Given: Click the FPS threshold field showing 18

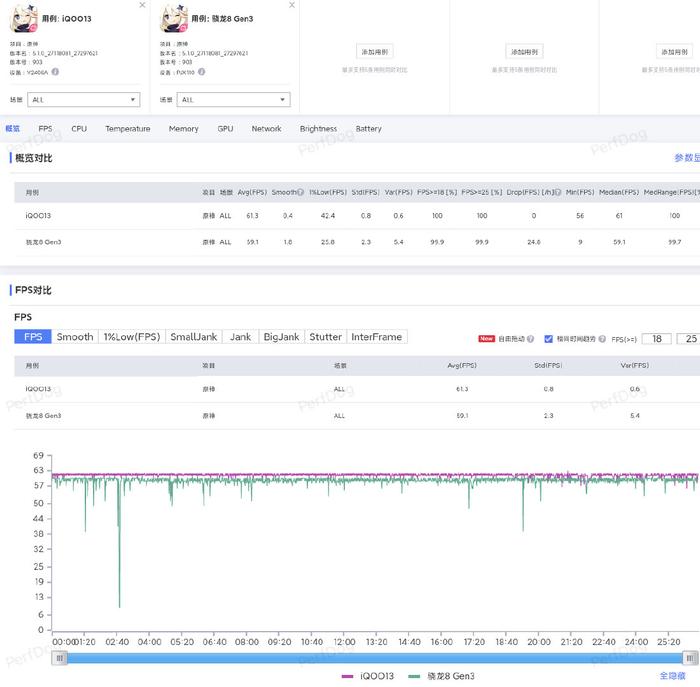Looking at the screenshot, I should click(656, 339).
